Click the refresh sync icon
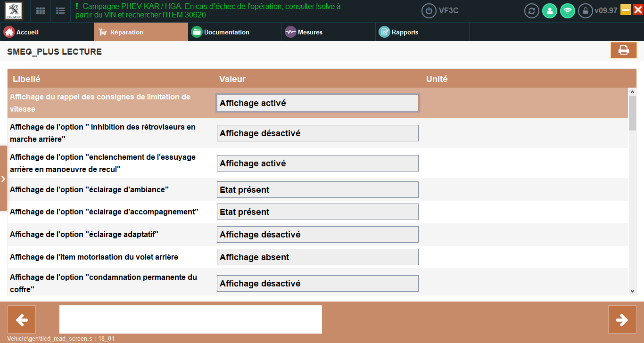 click(x=532, y=11)
